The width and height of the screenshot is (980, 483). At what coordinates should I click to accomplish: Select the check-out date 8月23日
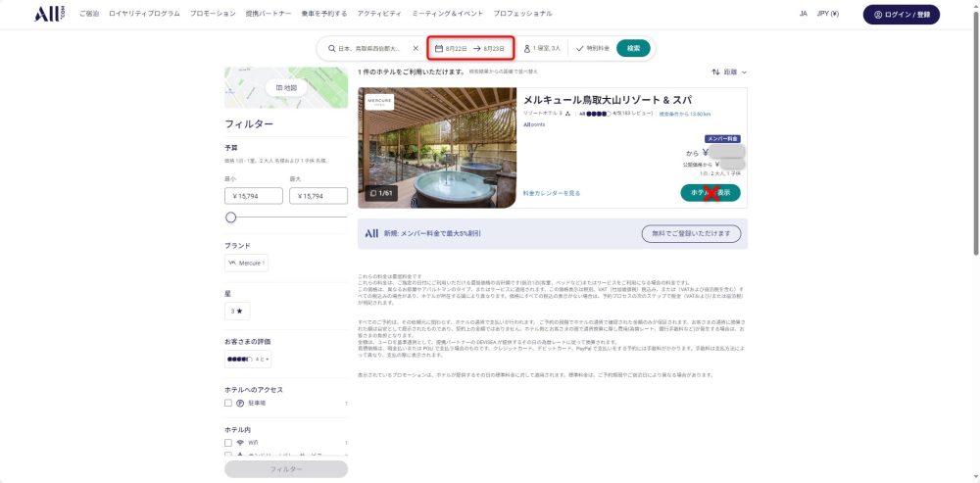494,48
